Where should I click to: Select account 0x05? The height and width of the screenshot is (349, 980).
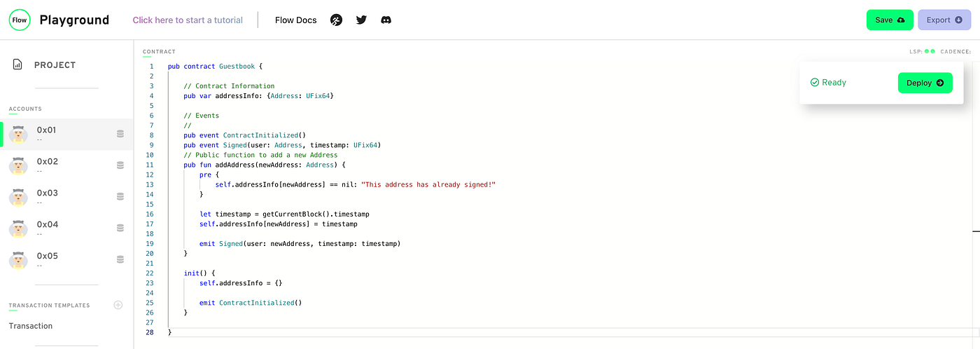click(66, 260)
